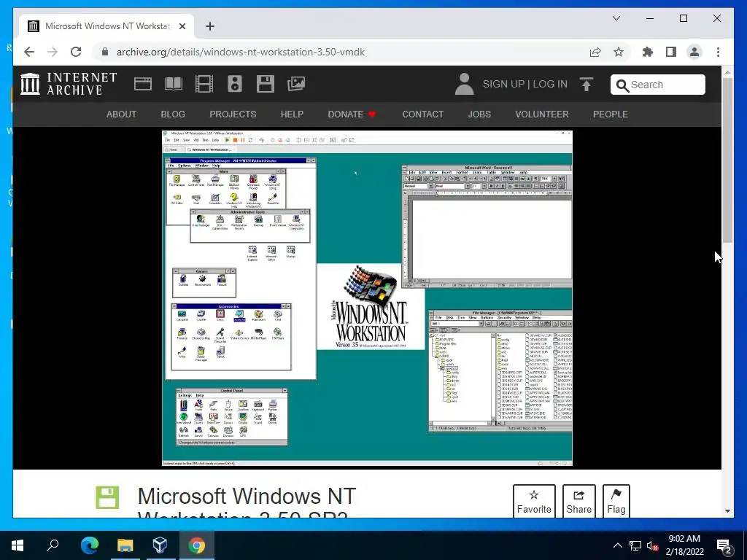
Task: Click the Favorite button
Action: pyautogui.click(x=534, y=501)
